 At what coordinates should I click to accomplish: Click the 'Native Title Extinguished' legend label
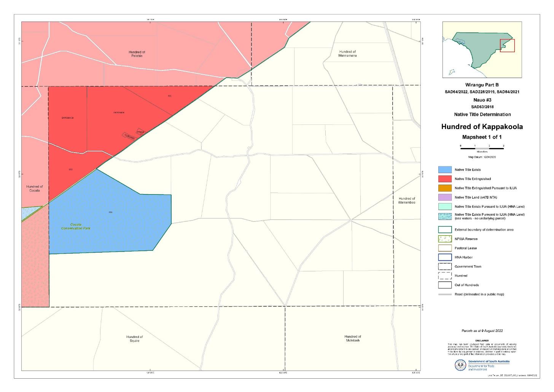click(473, 179)
